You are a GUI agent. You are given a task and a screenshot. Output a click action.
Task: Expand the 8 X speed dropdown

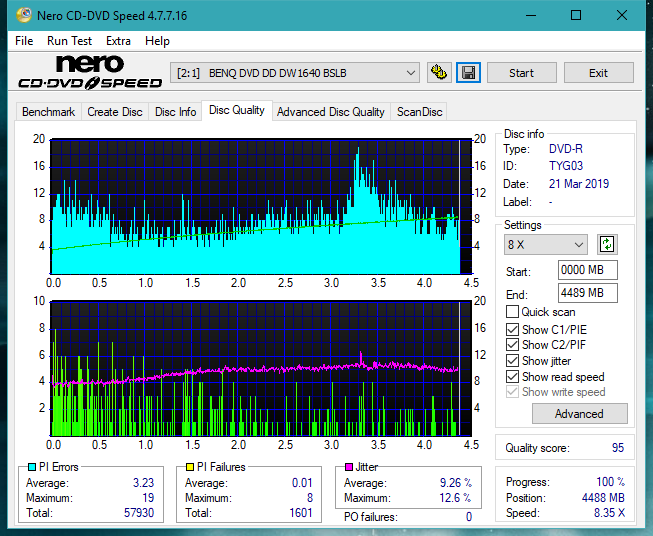coord(546,244)
